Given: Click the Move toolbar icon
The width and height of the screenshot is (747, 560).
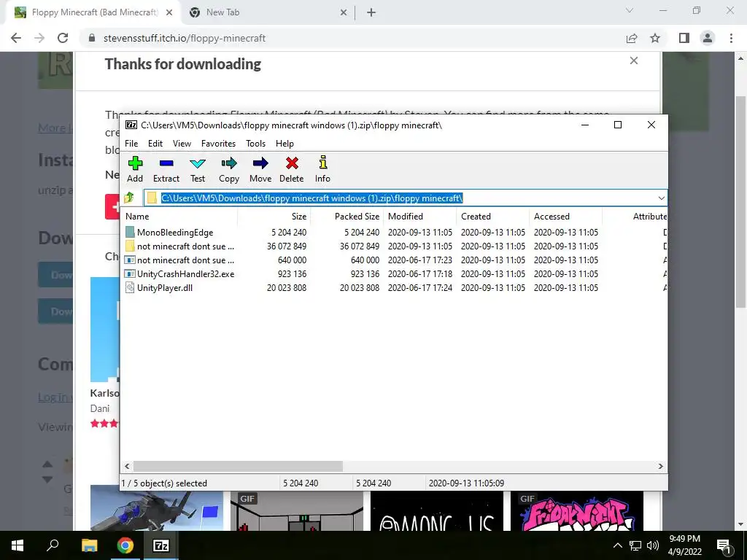Looking at the screenshot, I should 260,169.
